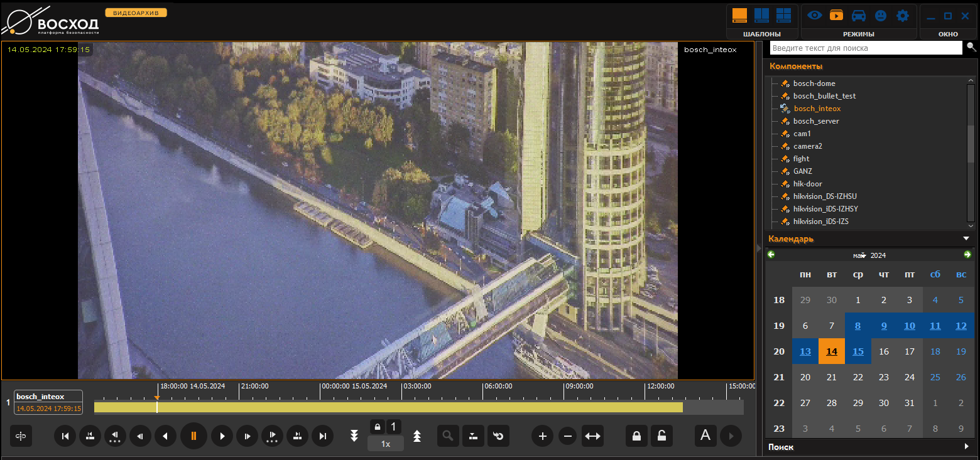Screen dimensions: 980x460
Task: Click the open padlock unlock button
Action: 661,436
